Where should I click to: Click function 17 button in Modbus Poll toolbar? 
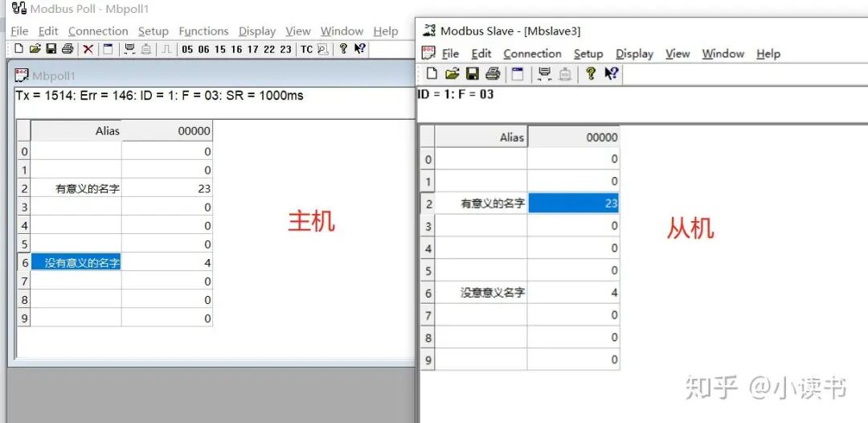253,49
